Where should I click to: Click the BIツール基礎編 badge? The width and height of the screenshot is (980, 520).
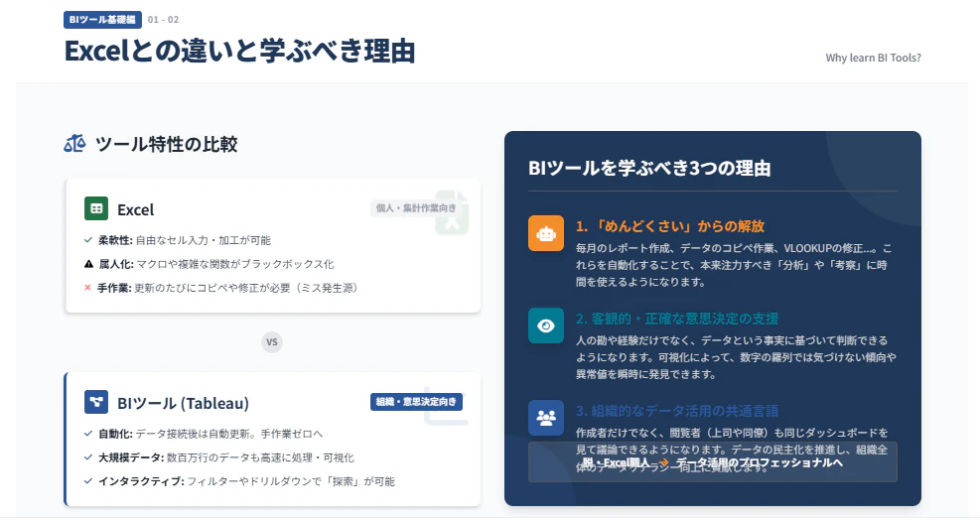click(x=102, y=20)
